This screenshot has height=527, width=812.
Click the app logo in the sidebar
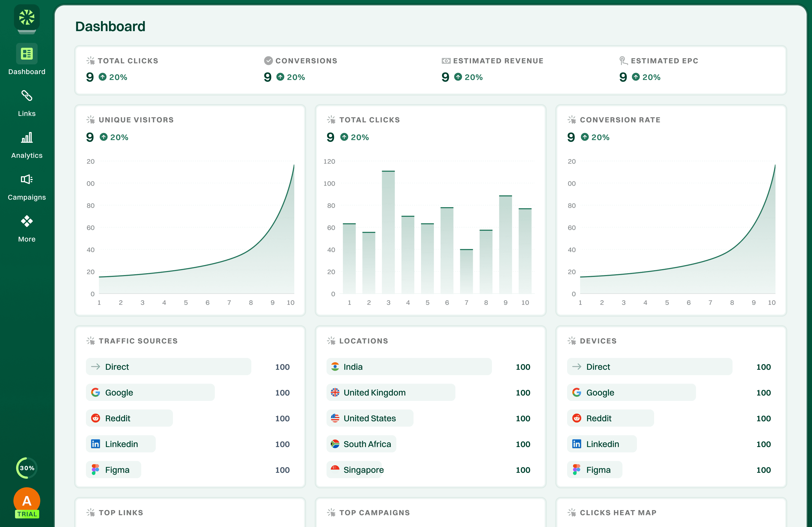tap(27, 17)
